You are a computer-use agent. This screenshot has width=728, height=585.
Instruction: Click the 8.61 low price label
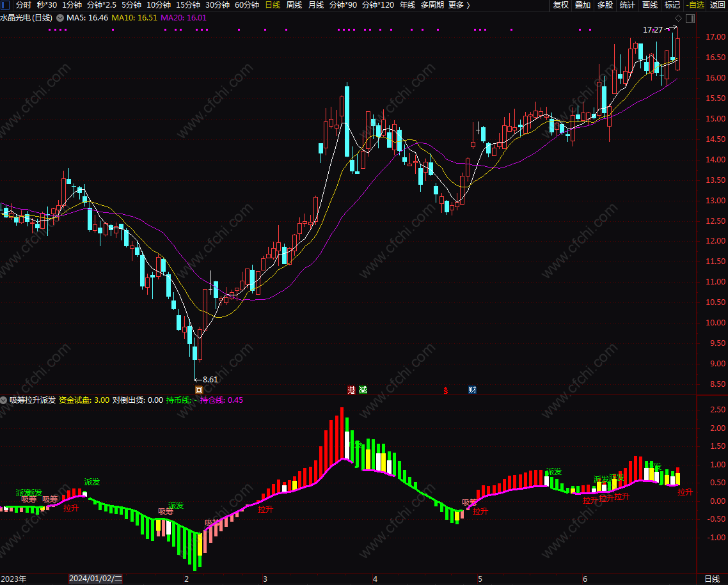pyautogui.click(x=210, y=380)
